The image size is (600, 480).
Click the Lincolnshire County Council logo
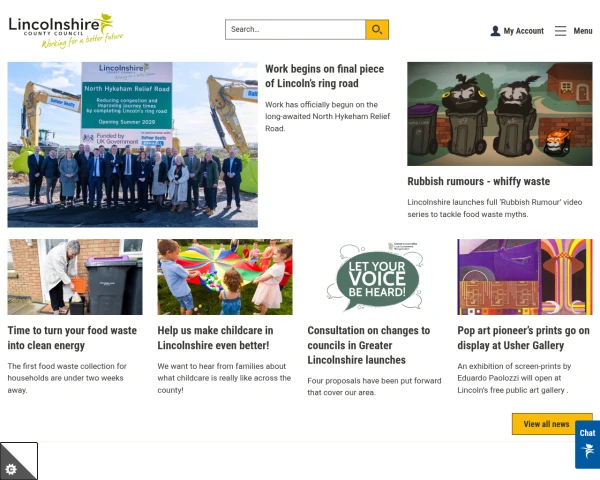[x=66, y=31]
